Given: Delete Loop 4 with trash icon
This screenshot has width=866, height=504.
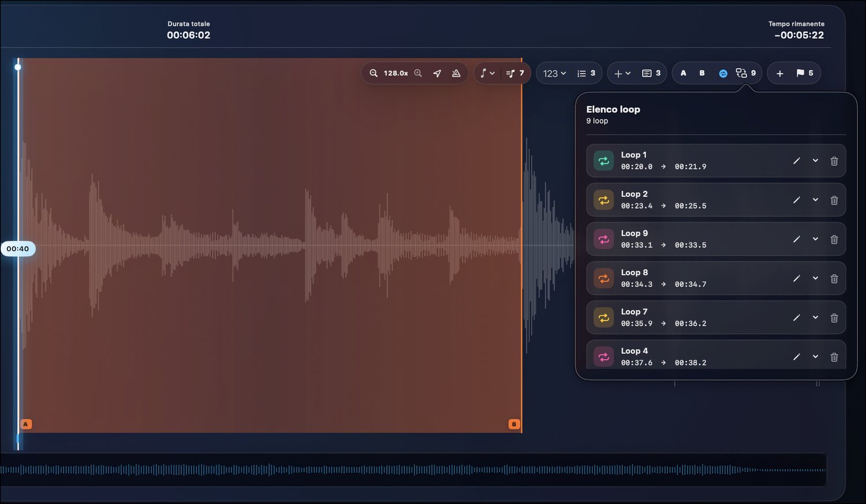Looking at the screenshot, I should pos(834,357).
